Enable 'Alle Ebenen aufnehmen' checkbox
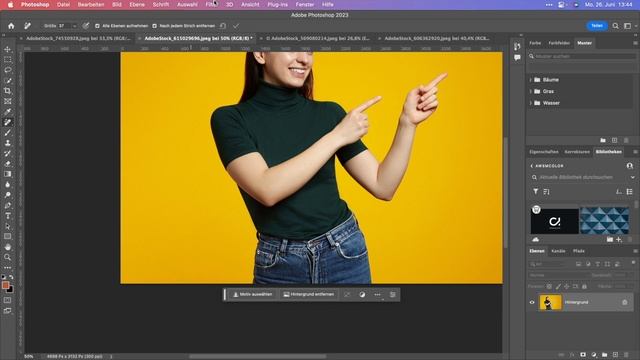 click(97, 26)
